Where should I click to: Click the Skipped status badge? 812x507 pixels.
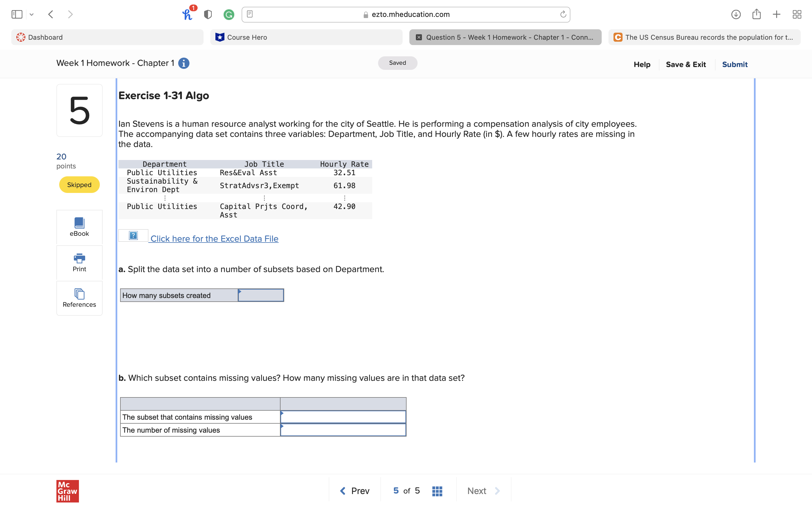click(x=79, y=184)
